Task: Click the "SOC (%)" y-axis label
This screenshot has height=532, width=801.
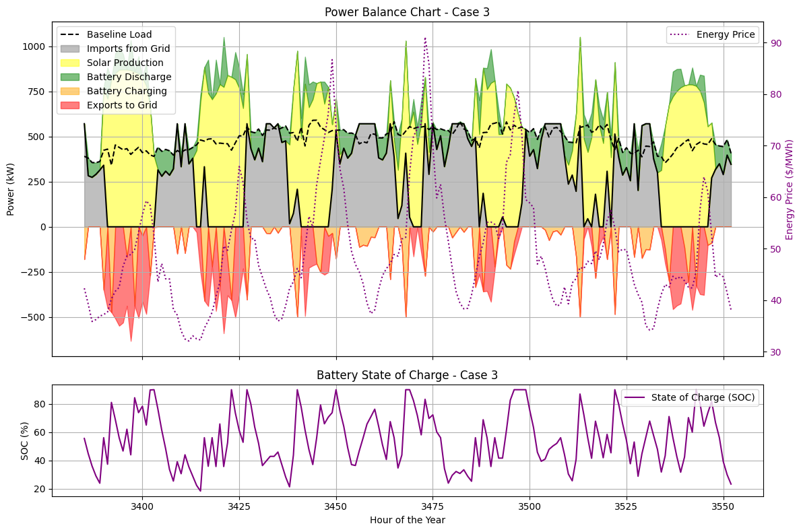Action: tap(24, 441)
